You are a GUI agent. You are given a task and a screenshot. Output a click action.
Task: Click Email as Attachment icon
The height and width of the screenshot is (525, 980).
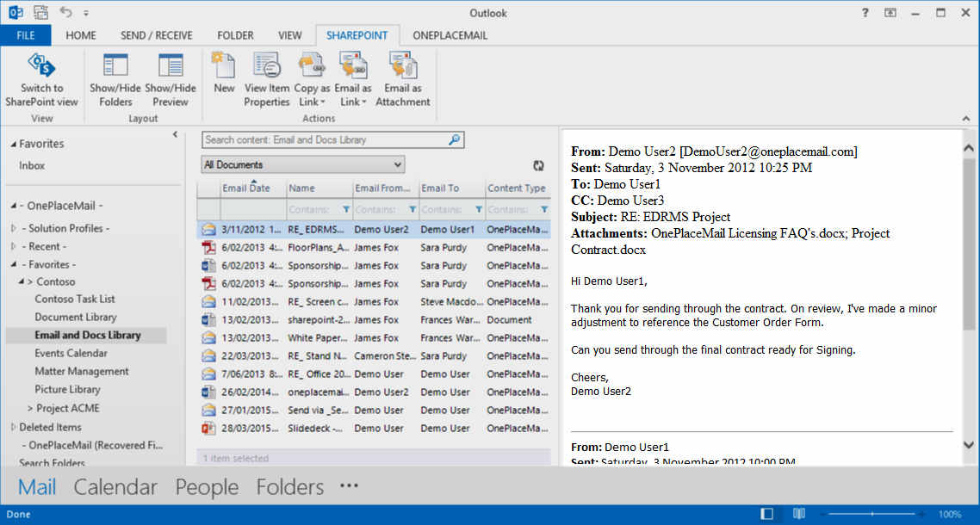(402, 67)
